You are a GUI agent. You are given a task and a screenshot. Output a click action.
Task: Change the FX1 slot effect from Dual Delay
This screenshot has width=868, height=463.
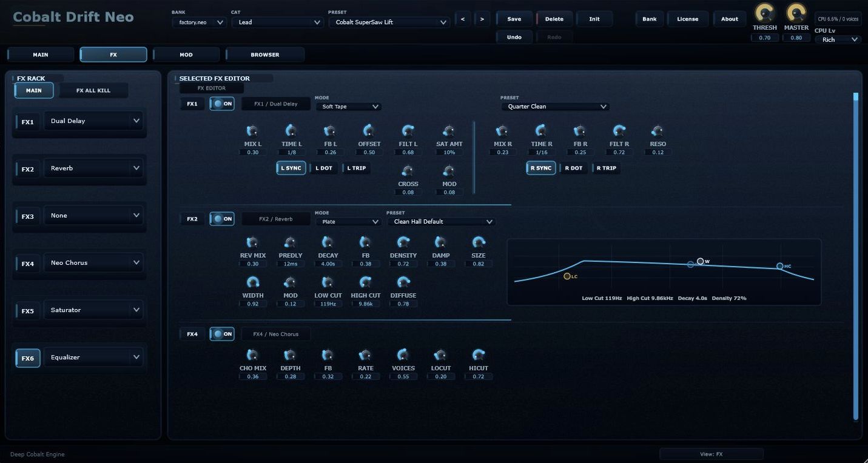click(x=93, y=121)
